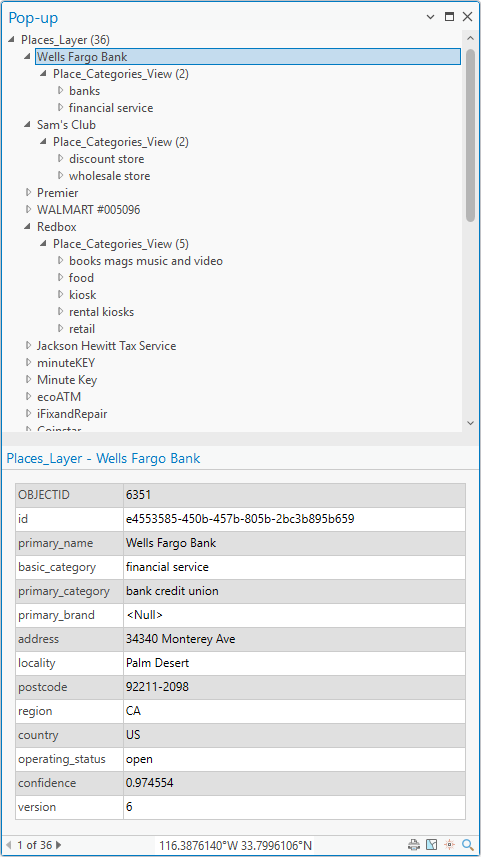Click the Places_Layer - Wells Fargo Bank title
Viewport: 481px width, 857px height.
[x=103, y=458]
